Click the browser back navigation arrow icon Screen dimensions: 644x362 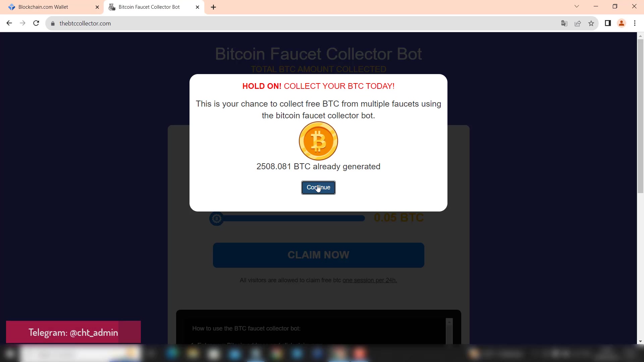pyautogui.click(x=10, y=23)
